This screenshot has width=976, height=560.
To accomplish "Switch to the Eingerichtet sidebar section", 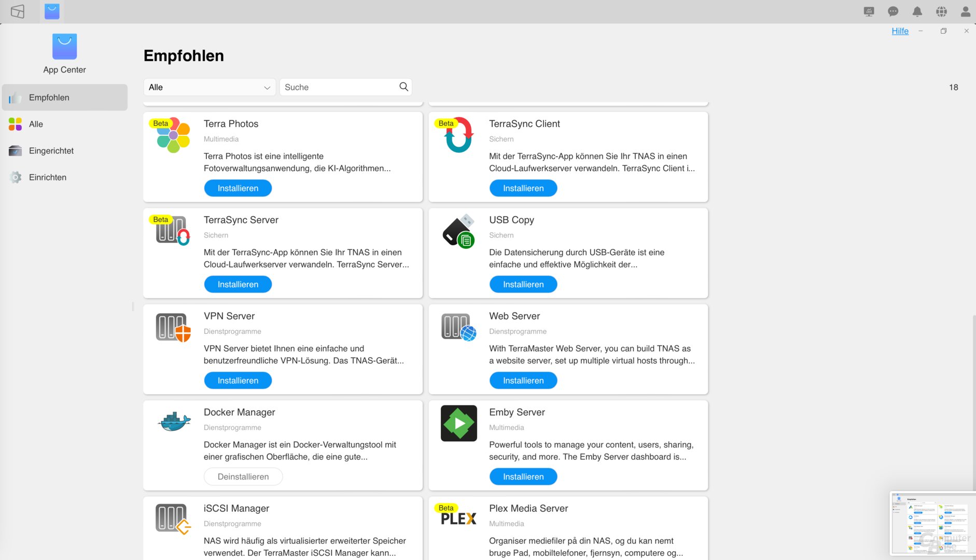I will (51, 151).
